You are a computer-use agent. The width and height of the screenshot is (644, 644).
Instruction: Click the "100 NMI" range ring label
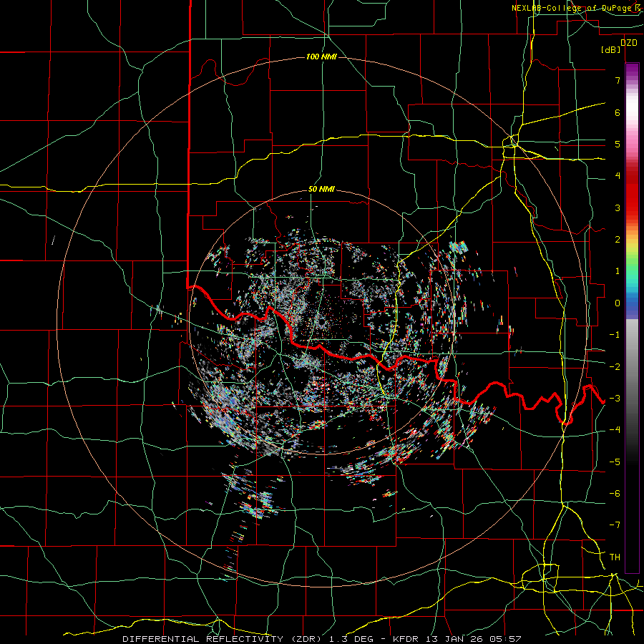tap(321, 57)
